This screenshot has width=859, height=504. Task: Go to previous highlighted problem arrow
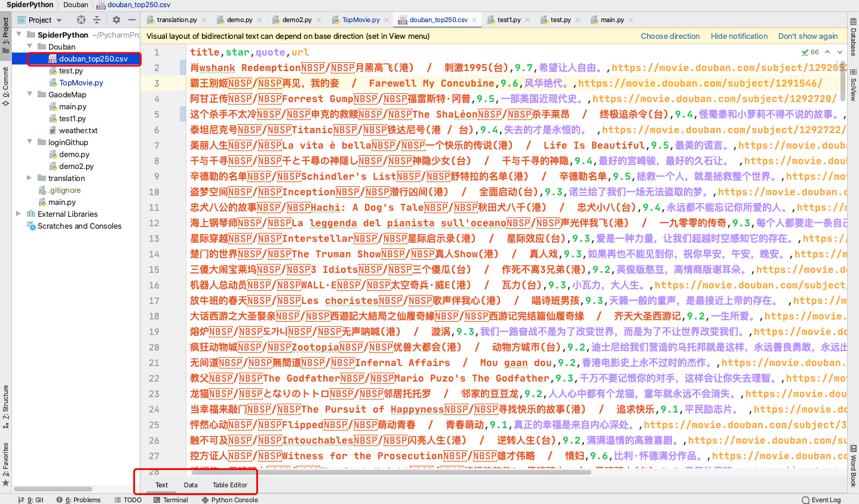828,52
